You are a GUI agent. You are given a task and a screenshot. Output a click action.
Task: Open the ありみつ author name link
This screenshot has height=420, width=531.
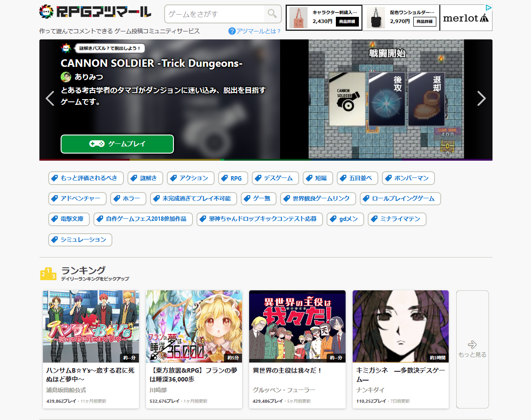click(89, 77)
